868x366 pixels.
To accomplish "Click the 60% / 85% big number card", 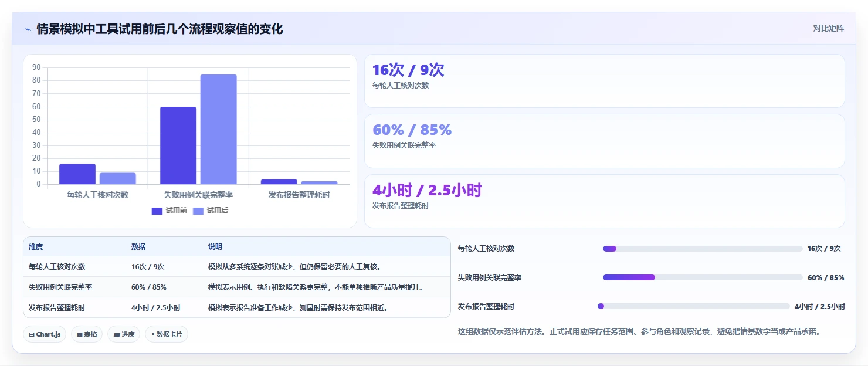I will click(605, 141).
